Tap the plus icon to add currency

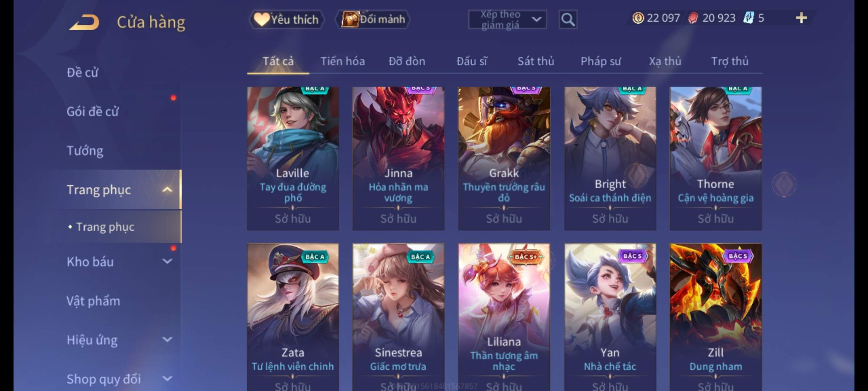(801, 18)
